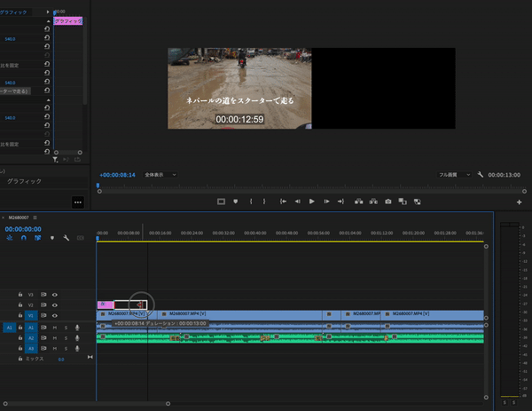
Task: Click effect controls filter properties icon
Action: [x=55, y=160]
